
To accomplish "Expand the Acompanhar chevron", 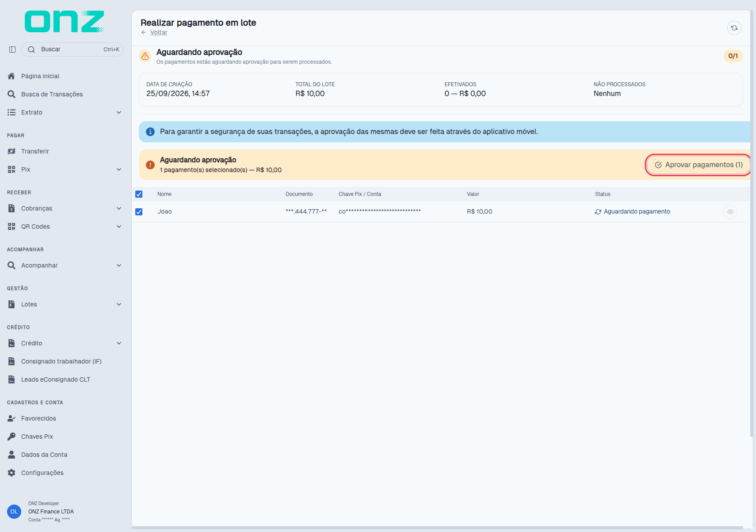I will click(119, 265).
